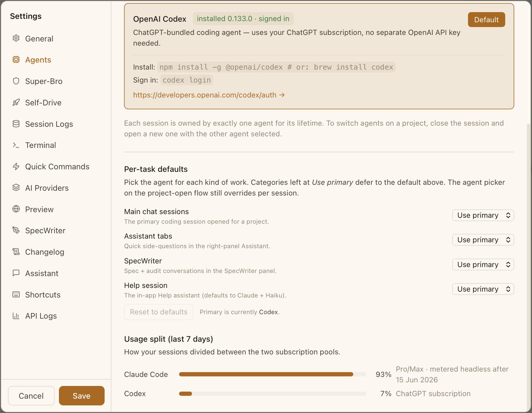Click the Session Logs database icon
This screenshot has height=413, width=532.
point(16,124)
